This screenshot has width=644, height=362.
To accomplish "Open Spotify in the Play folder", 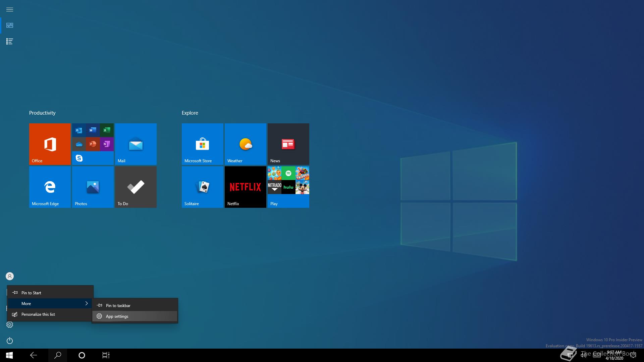I will pos(288,173).
